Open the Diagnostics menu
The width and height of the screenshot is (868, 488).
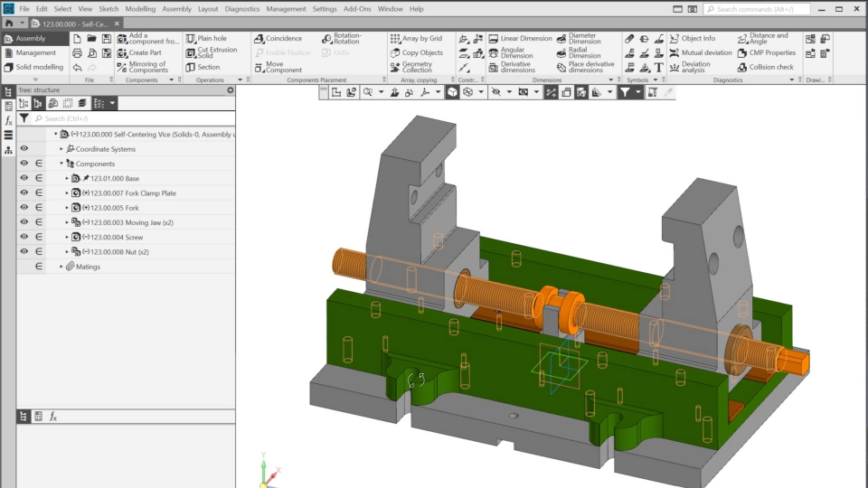point(241,9)
